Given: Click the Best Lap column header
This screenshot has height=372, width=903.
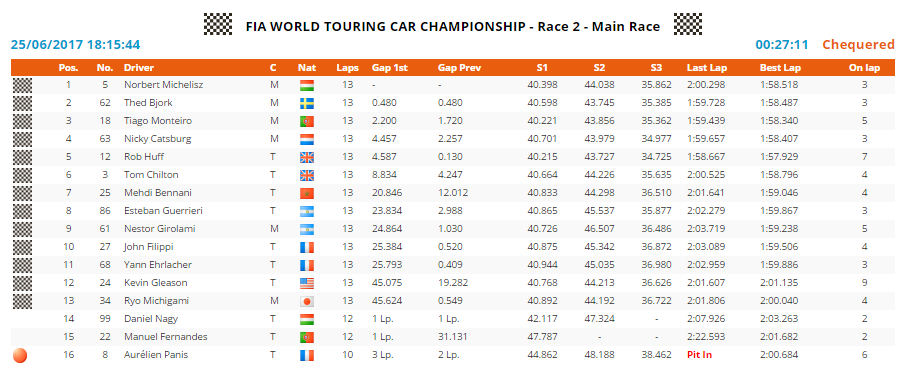Looking at the screenshot, I should point(779,68).
